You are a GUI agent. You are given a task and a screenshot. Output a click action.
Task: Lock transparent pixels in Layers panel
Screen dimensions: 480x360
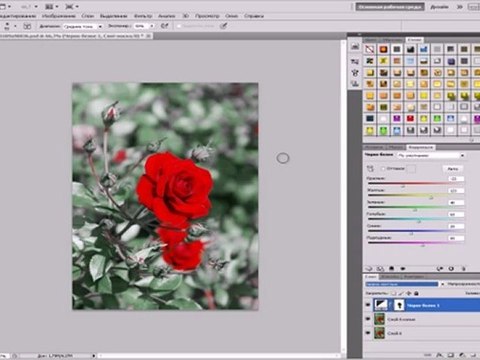(394, 293)
